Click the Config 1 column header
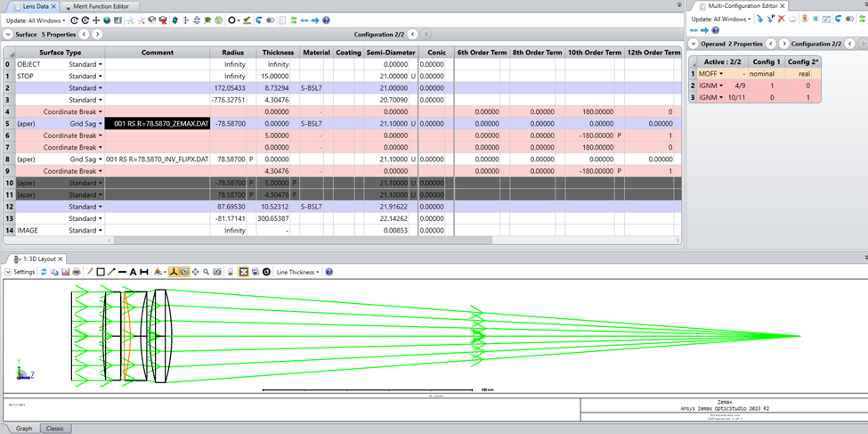This screenshot has height=434, width=868. (x=767, y=61)
